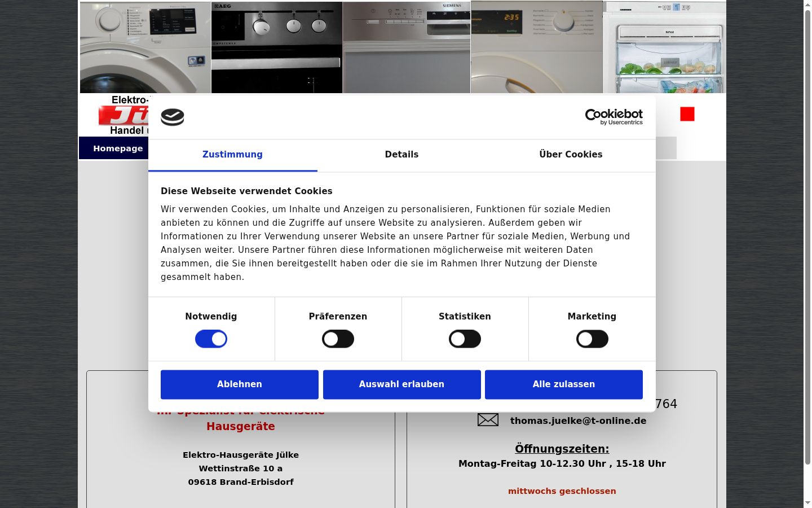This screenshot has height=508, width=812.
Task: Click the '09618 Brand-Erbisdorf' text
Action: (x=241, y=482)
